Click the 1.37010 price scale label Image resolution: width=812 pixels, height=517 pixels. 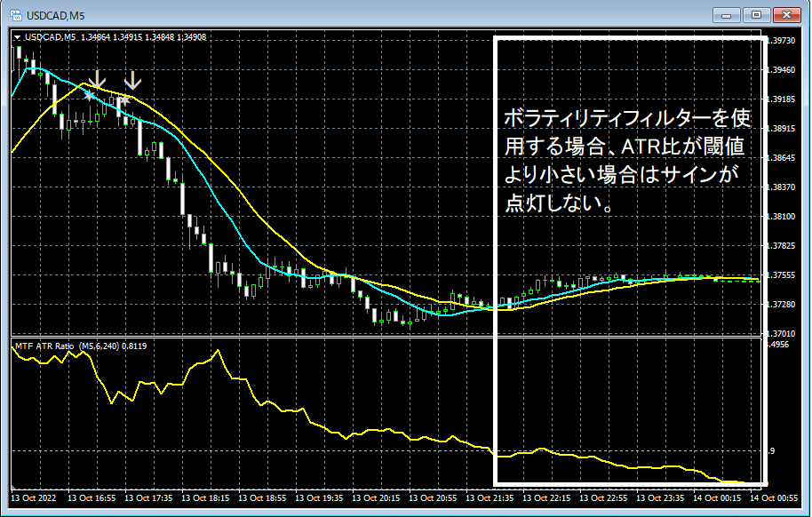(x=783, y=334)
